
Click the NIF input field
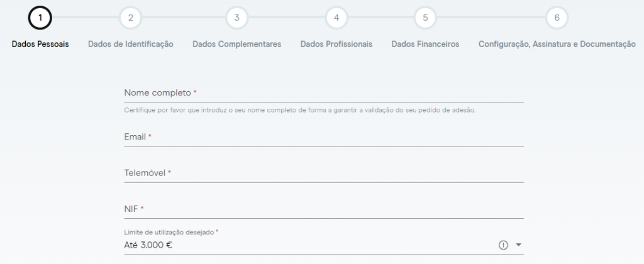point(324,209)
